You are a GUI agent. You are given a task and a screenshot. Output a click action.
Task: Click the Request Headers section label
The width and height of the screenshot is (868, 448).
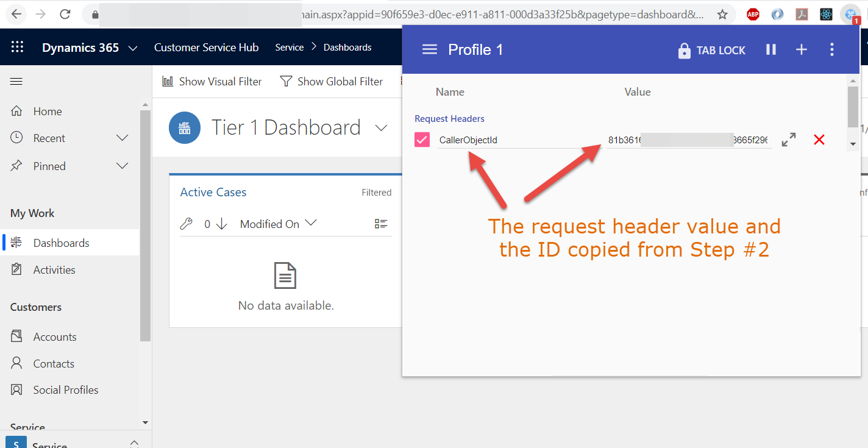coord(450,119)
